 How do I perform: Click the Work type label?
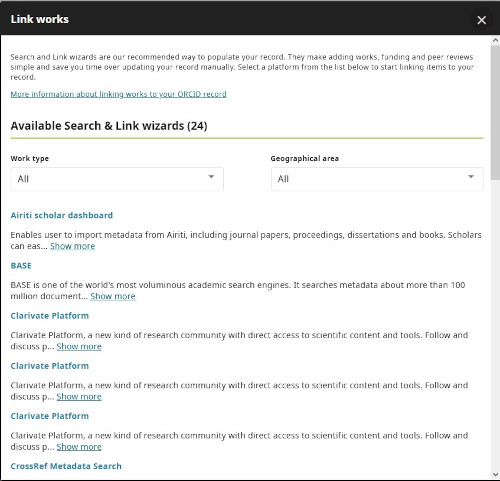(x=30, y=159)
